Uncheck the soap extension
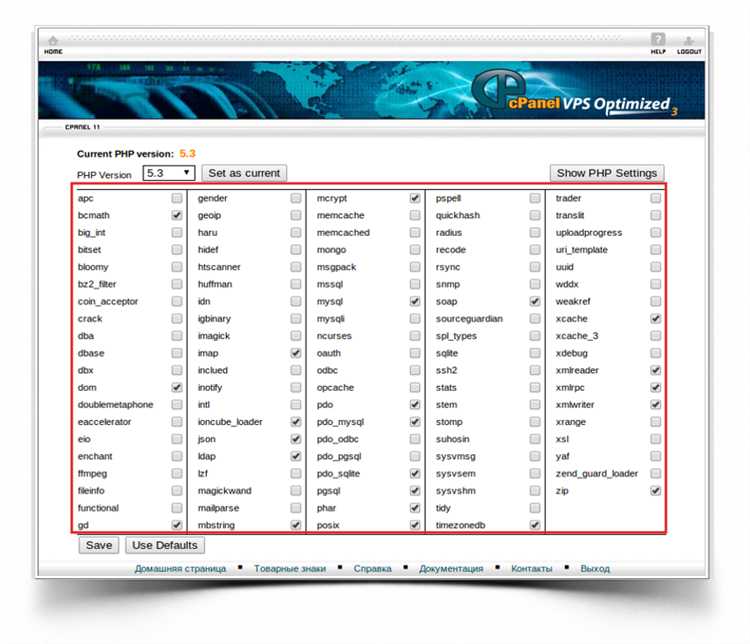This screenshot has width=750, height=644. [x=535, y=301]
